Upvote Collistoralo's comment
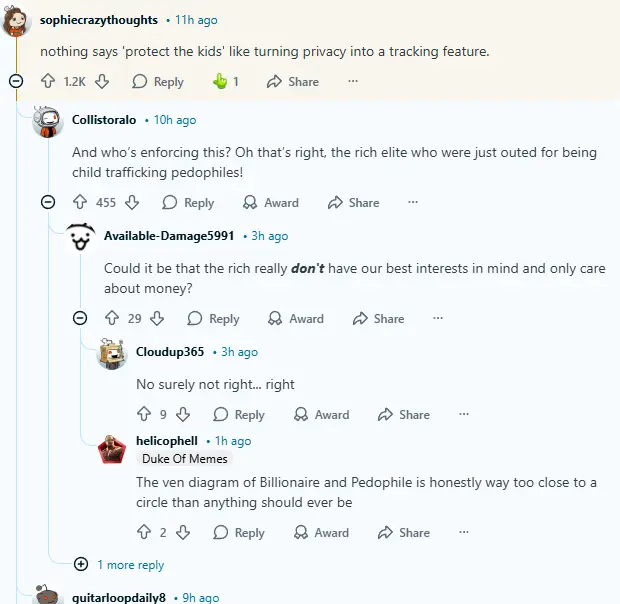The height and width of the screenshot is (604, 620). (x=80, y=202)
